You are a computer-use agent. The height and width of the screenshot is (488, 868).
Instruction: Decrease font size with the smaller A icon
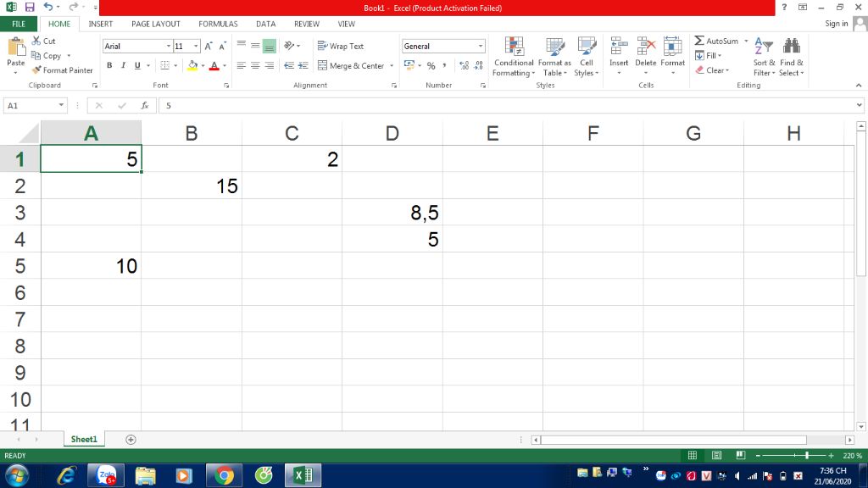coord(223,47)
